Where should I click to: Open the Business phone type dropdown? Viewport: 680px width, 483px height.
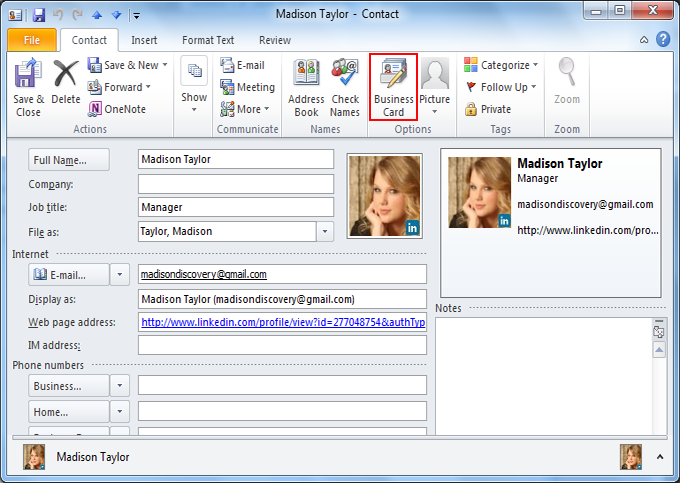coord(120,385)
